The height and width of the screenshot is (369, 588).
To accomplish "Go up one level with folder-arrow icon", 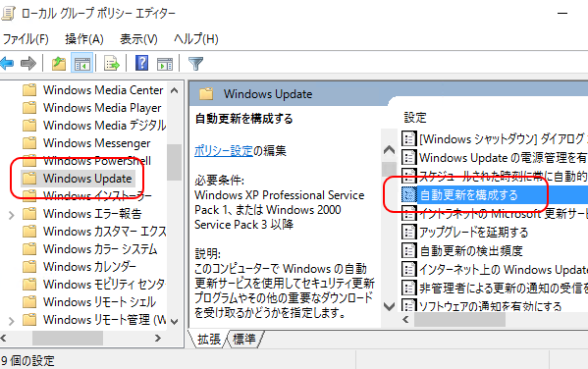I will [x=59, y=64].
